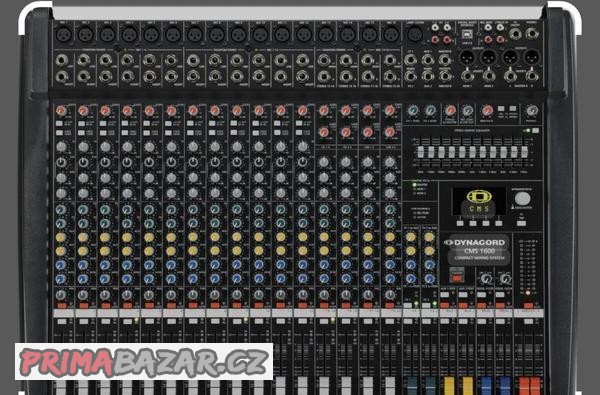Click the phones volume knob in the master section

coord(532,111)
